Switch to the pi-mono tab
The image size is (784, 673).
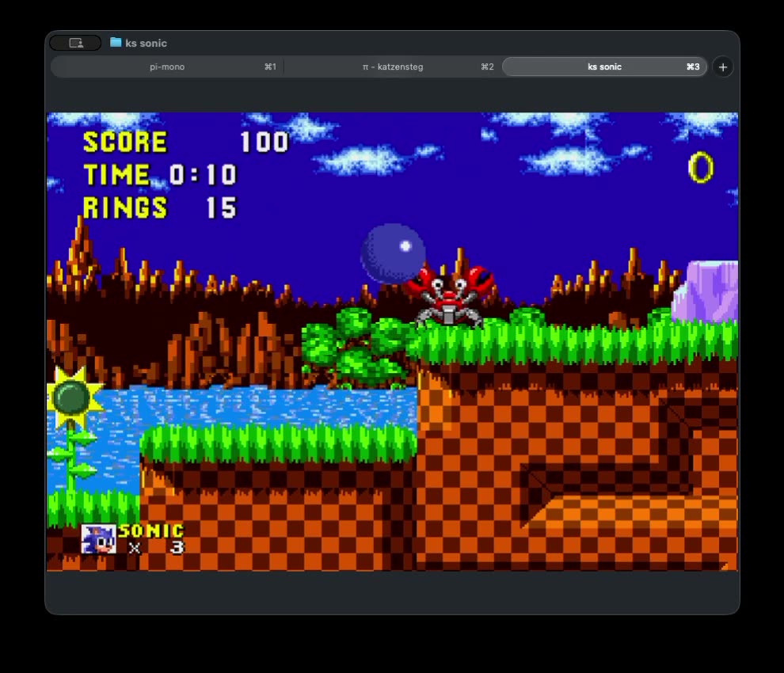(167, 67)
